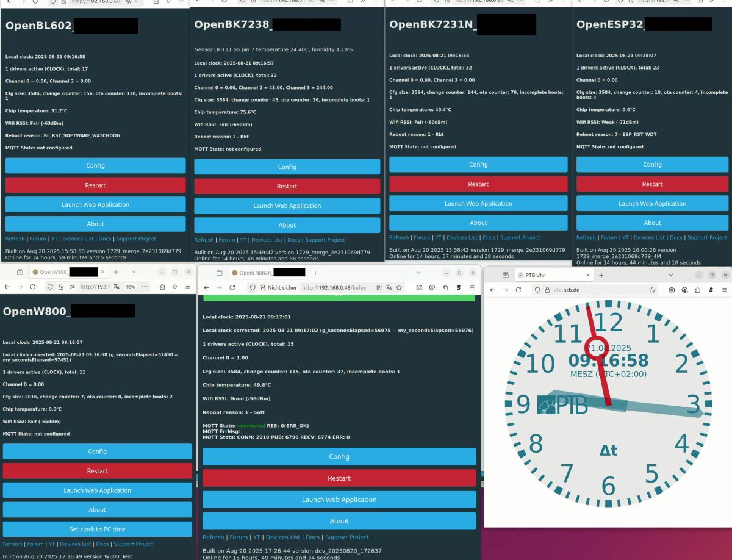The image size is (732, 560).
Task: Take a screenshot in the PTB Uhr window
Action: [x=672, y=290]
